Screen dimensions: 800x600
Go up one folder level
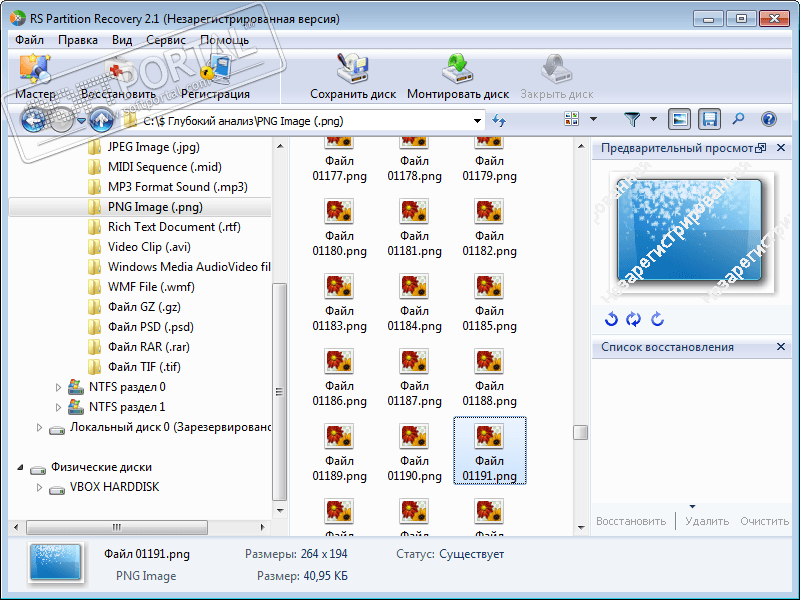(x=102, y=121)
